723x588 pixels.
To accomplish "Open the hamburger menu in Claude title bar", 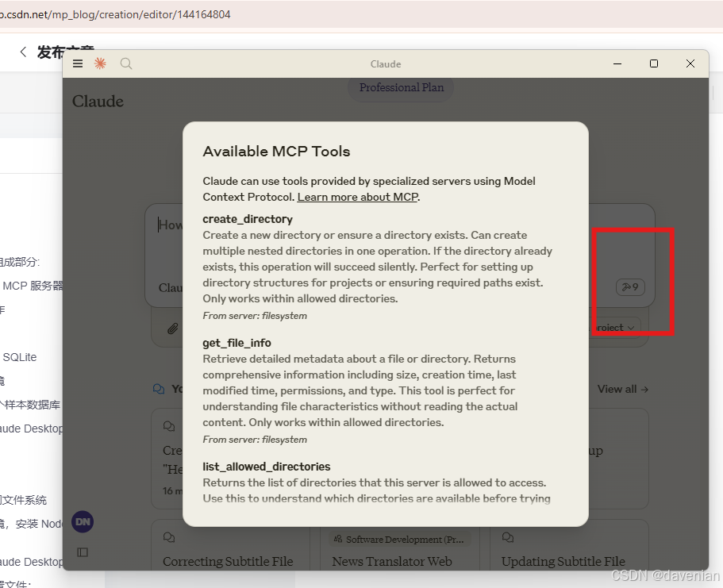I will pos(78,63).
